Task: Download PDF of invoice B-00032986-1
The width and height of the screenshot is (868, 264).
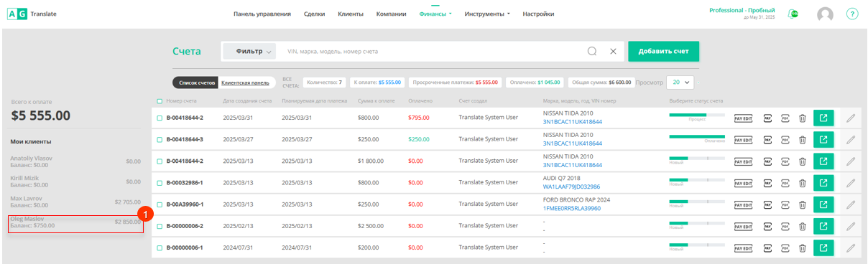Action: (x=785, y=183)
